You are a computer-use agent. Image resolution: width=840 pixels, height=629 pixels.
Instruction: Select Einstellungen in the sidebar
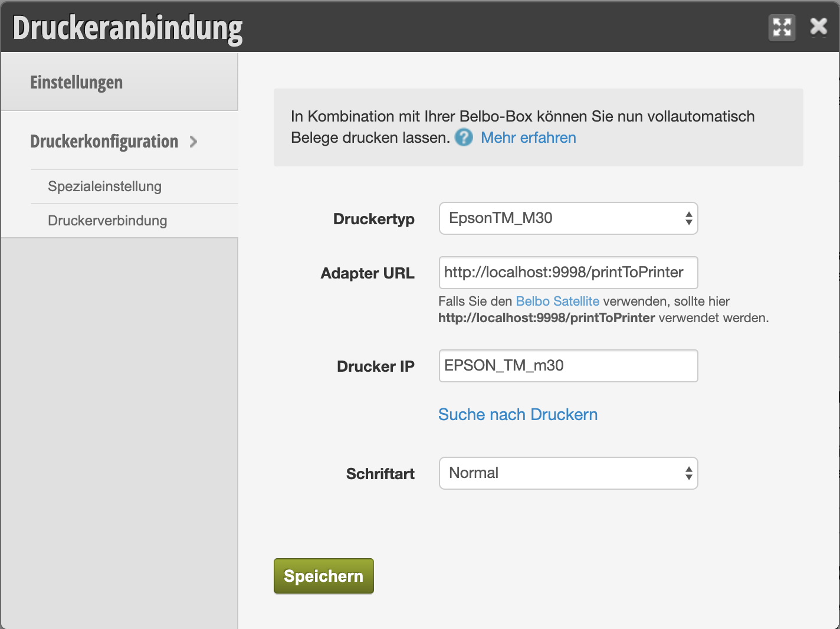[76, 82]
